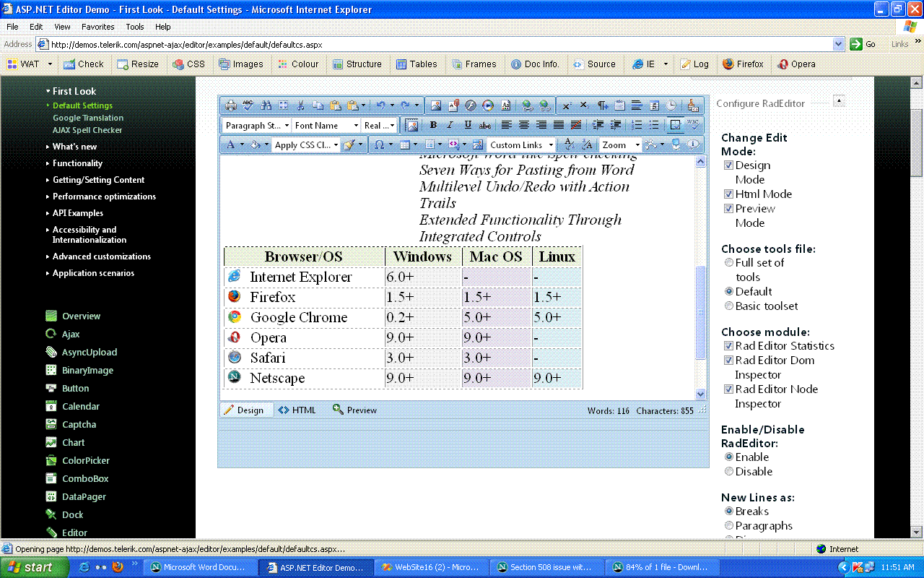Insert a bulleted list
This screenshot has height=578, width=924.
click(x=654, y=125)
